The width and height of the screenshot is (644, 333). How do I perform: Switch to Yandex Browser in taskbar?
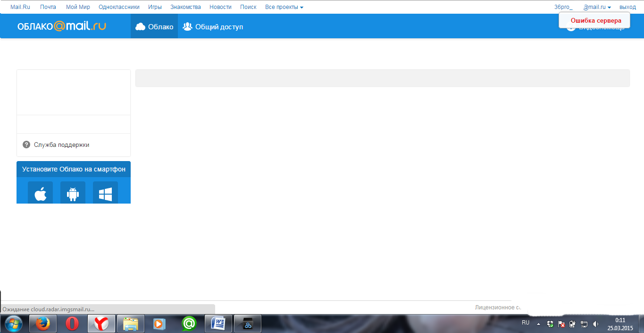101,324
